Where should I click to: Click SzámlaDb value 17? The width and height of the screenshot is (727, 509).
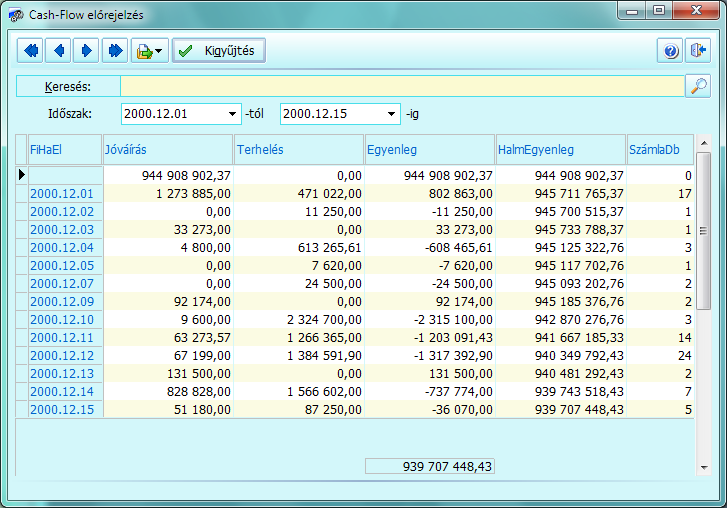[x=684, y=193]
